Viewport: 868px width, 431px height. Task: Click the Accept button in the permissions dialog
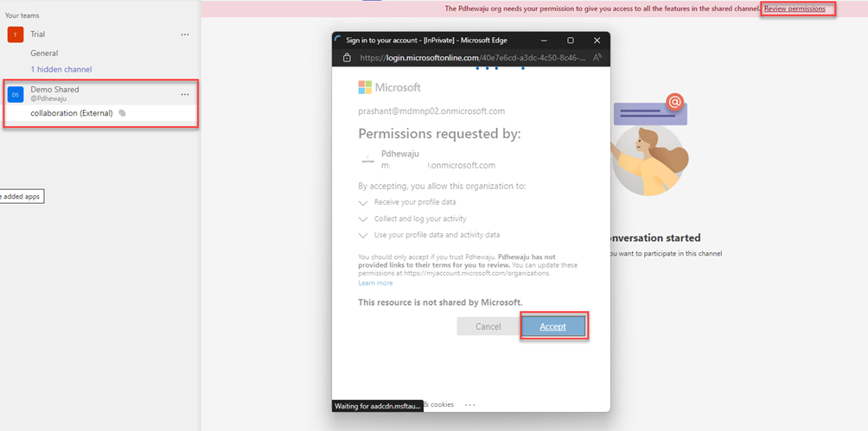553,326
